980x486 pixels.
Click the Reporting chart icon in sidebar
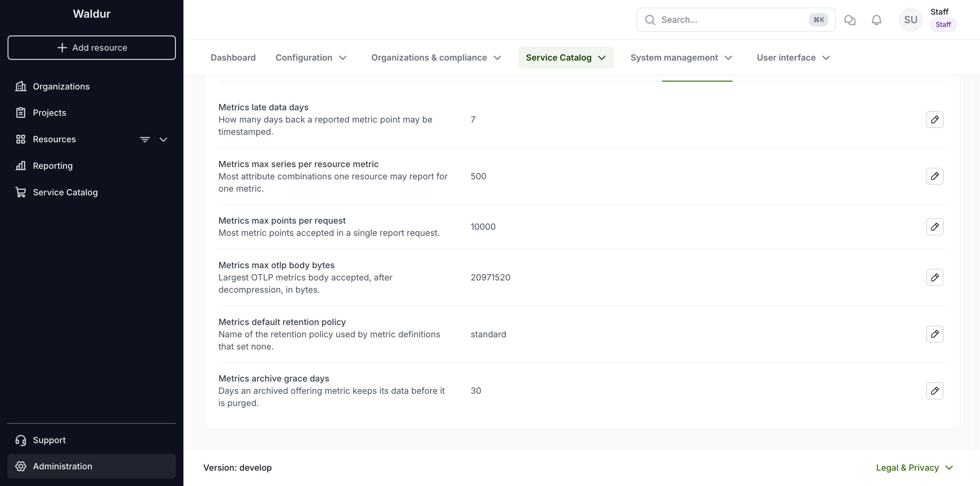20,165
